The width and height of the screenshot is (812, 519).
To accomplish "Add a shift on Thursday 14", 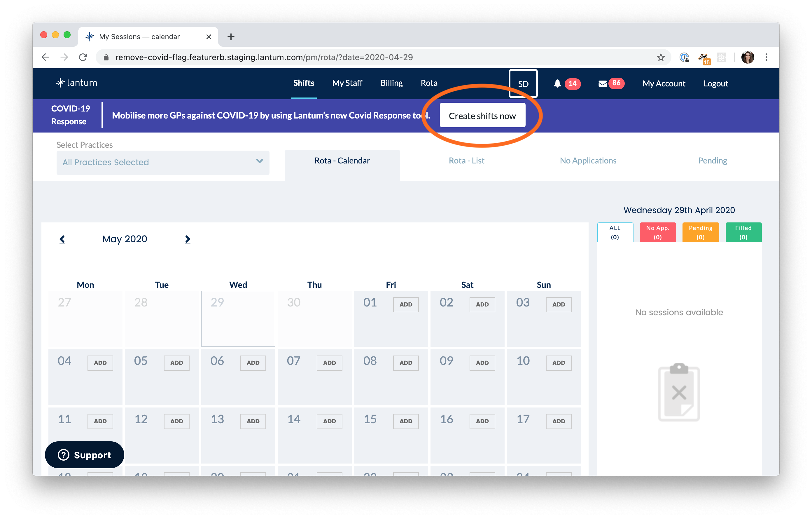I will pos(330,421).
